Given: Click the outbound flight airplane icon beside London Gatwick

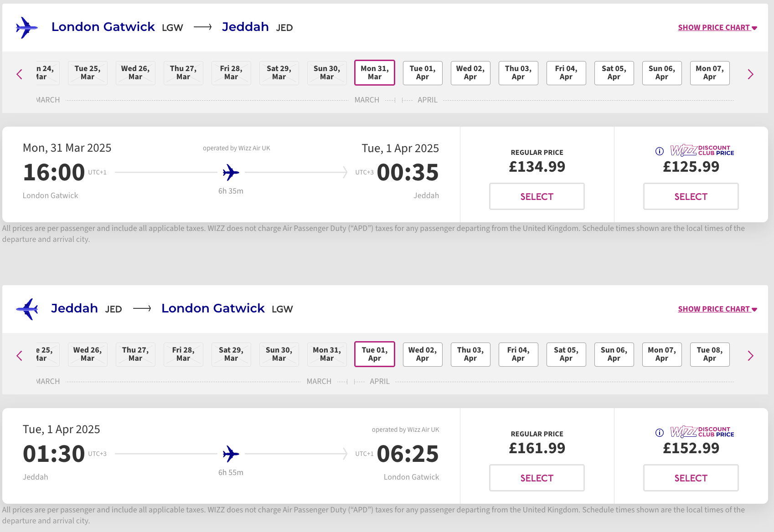Looking at the screenshot, I should click(x=26, y=28).
